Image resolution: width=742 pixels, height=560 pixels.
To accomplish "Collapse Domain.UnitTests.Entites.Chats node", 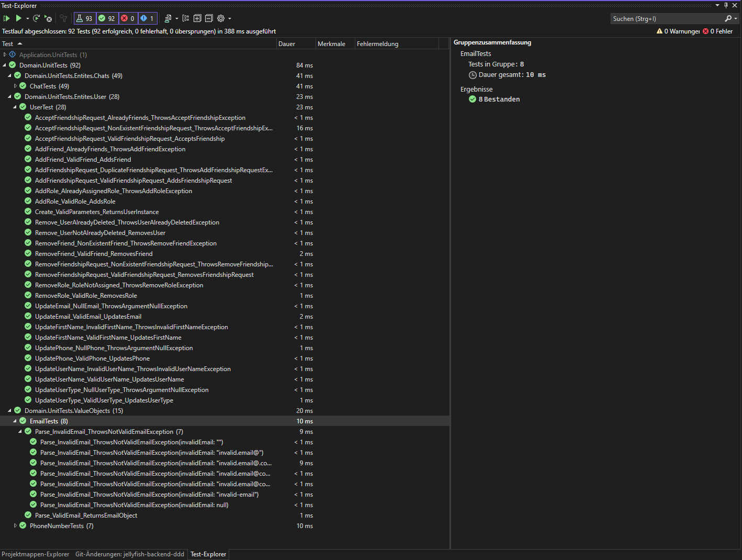I will click(x=10, y=75).
